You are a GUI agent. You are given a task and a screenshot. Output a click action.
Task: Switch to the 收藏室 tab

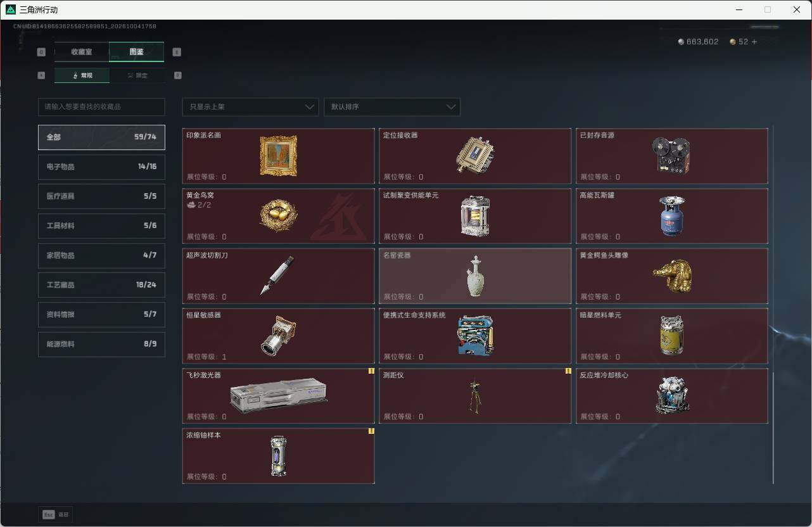[82, 52]
